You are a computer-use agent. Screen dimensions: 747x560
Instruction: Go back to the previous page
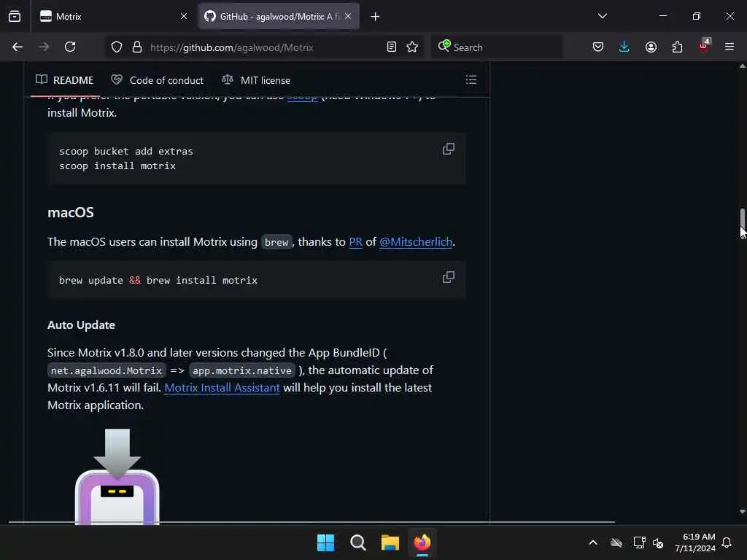point(18,47)
